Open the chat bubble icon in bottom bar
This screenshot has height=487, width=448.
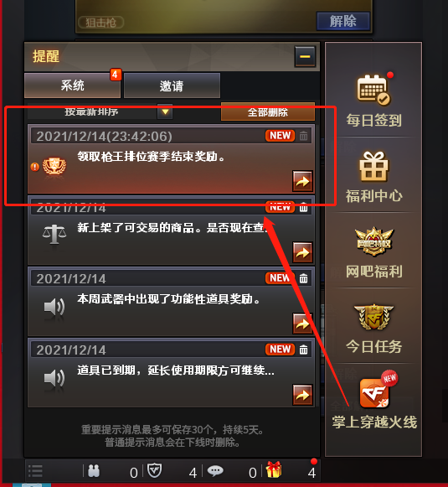coord(215,471)
